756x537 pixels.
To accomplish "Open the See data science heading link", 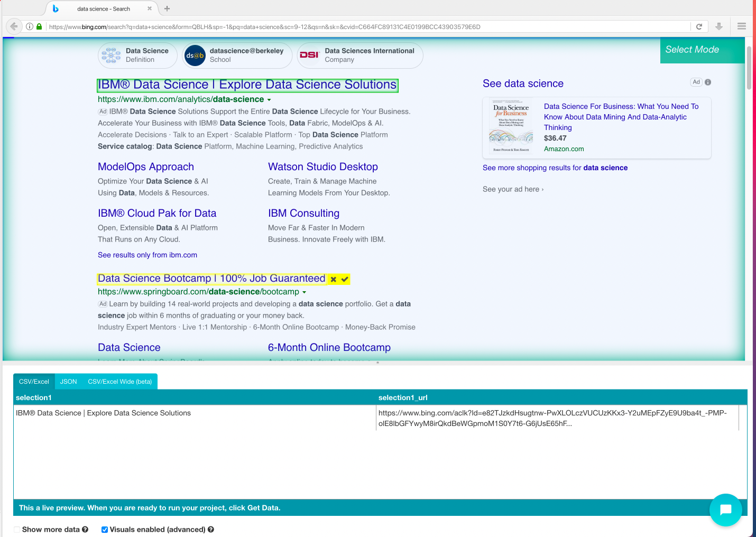I will (523, 84).
